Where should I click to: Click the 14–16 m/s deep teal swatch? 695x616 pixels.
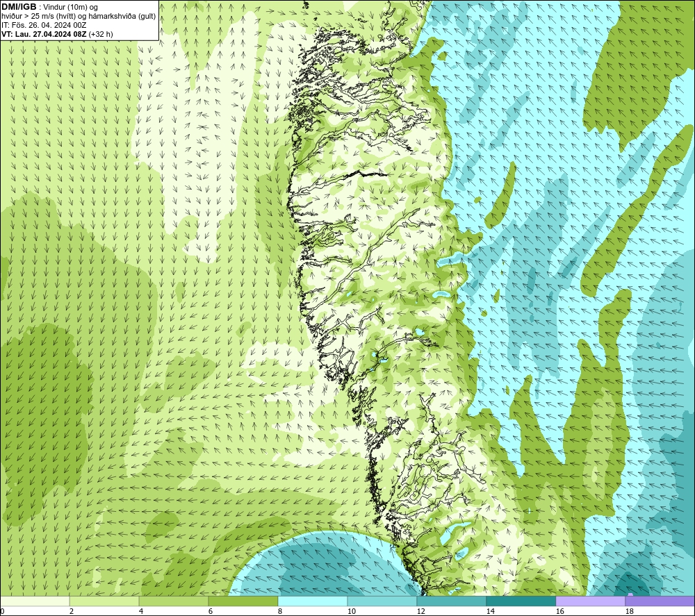(521, 601)
